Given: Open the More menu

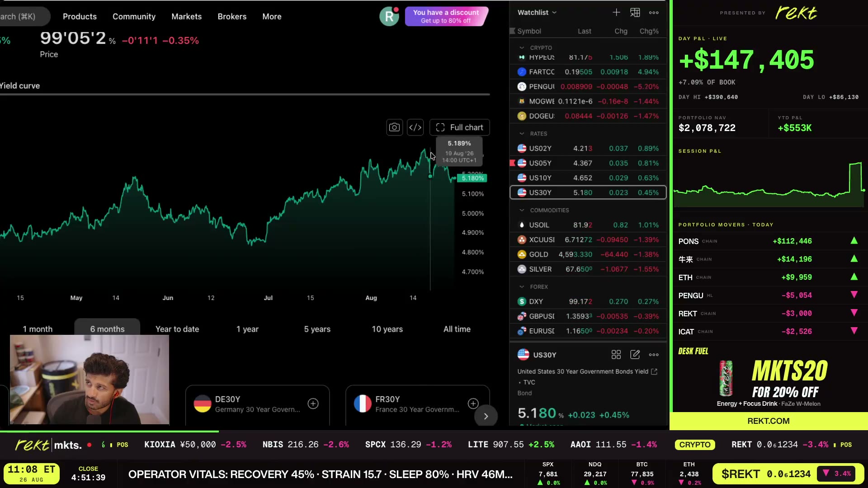Looking at the screenshot, I should [272, 16].
